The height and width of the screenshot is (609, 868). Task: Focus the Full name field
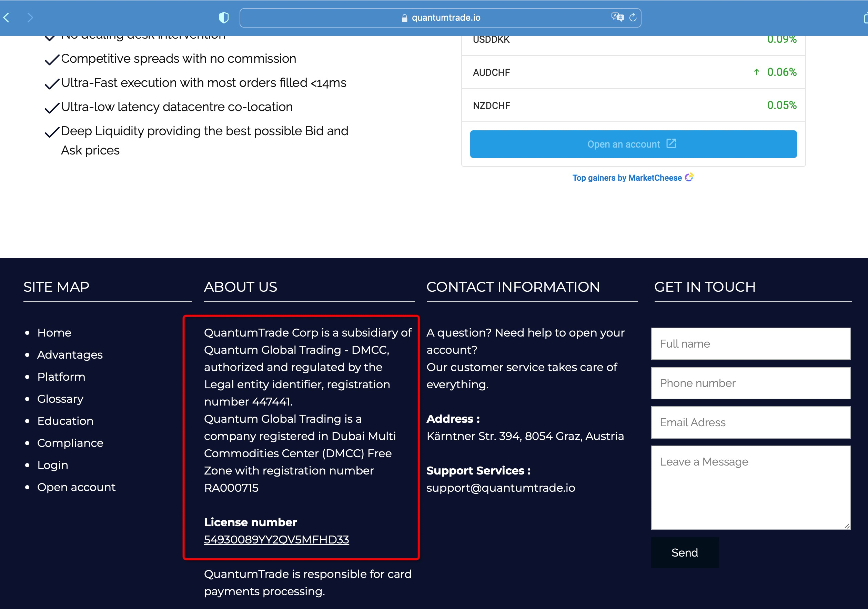click(750, 344)
